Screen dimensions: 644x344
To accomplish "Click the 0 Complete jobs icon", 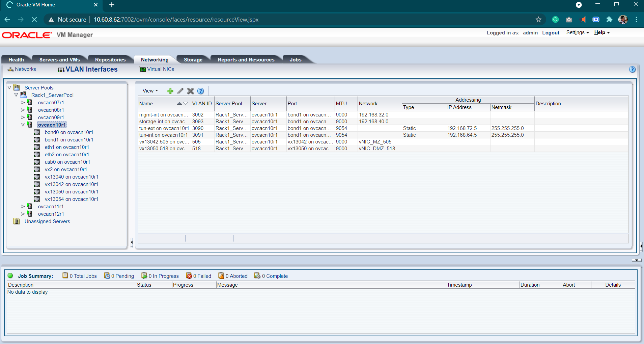I will pyautogui.click(x=257, y=276).
